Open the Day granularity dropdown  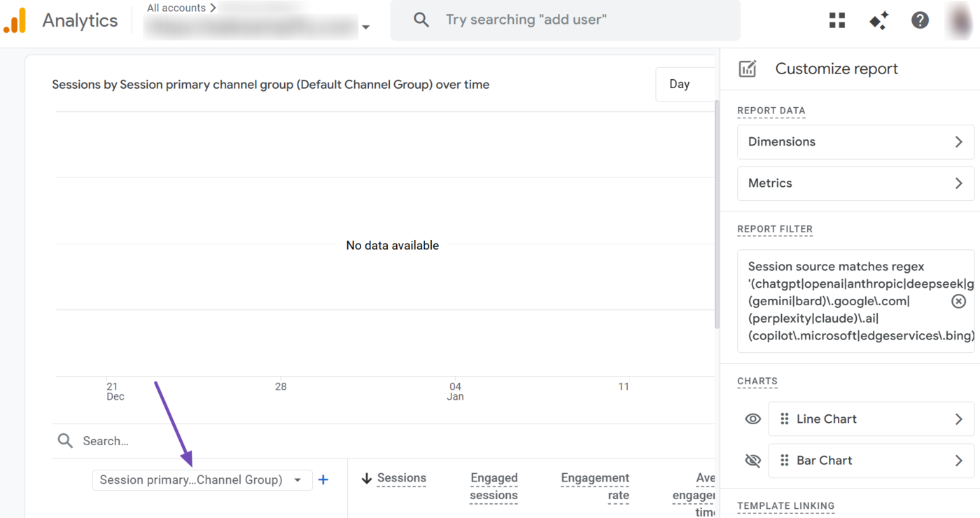point(680,83)
